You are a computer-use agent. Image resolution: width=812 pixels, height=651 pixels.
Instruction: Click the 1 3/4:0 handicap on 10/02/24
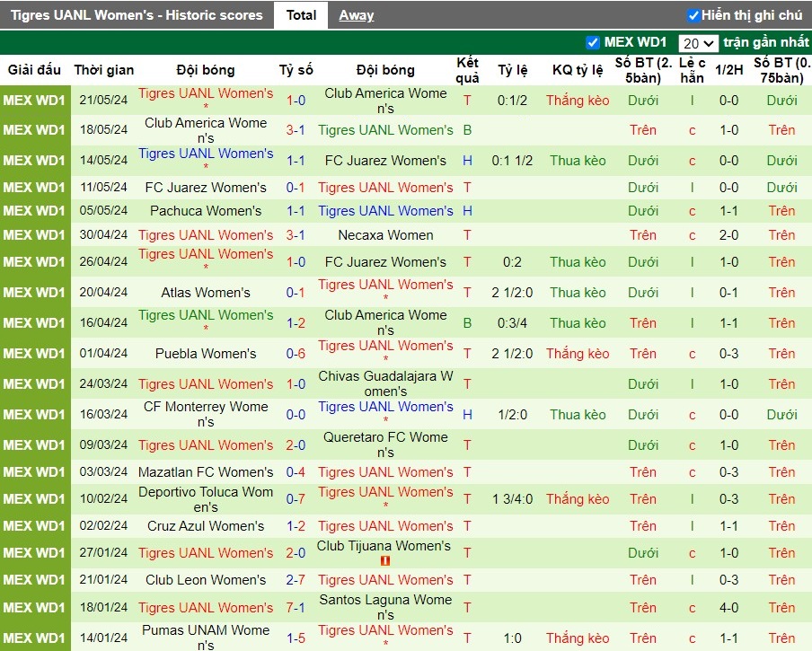[x=512, y=499]
